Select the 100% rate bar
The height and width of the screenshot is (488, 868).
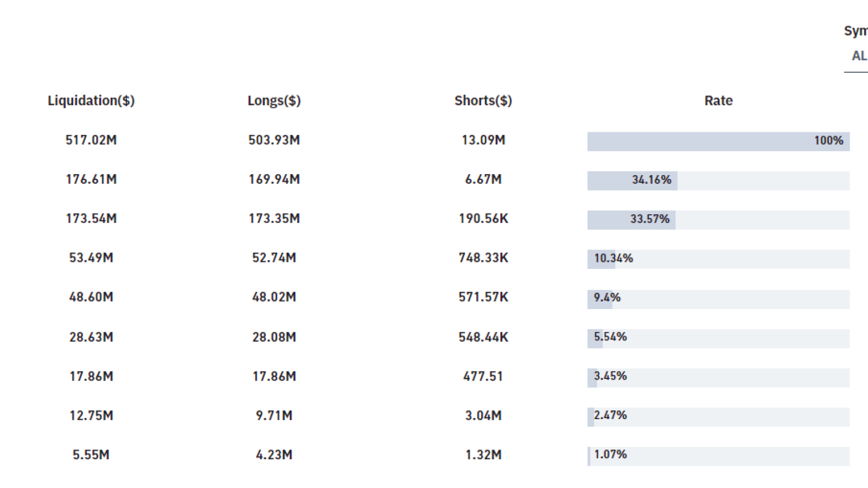coord(718,141)
